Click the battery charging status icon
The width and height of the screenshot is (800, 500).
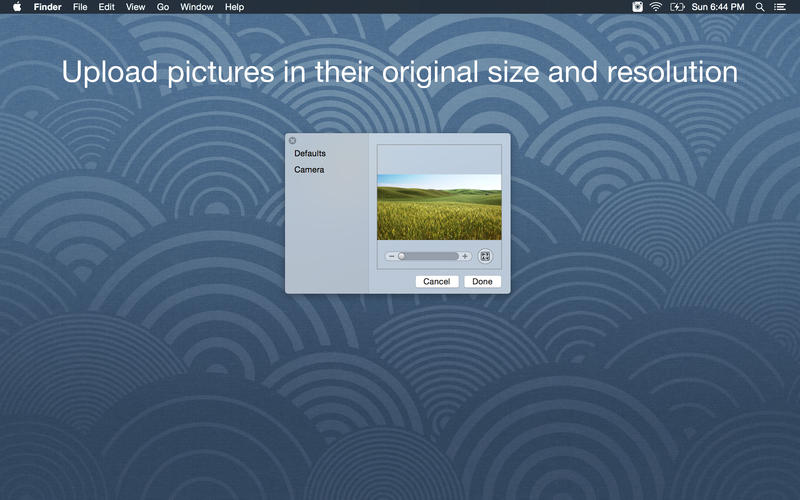(677, 7)
